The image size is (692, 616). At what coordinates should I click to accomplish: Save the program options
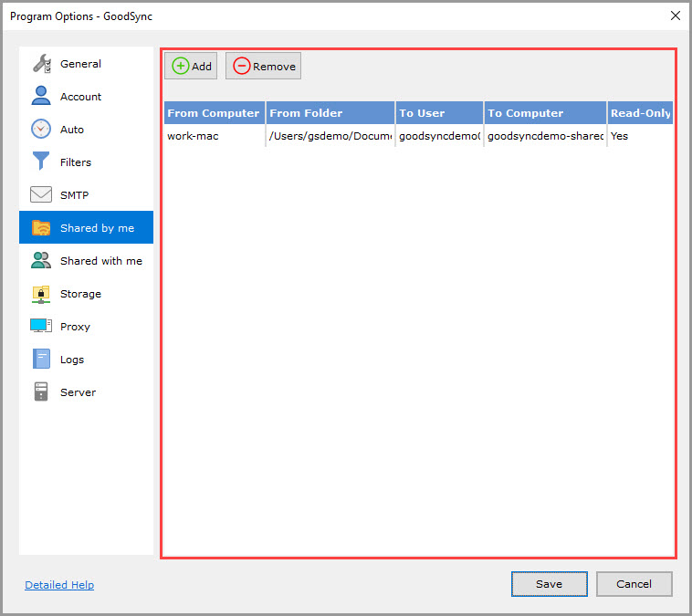pos(549,584)
